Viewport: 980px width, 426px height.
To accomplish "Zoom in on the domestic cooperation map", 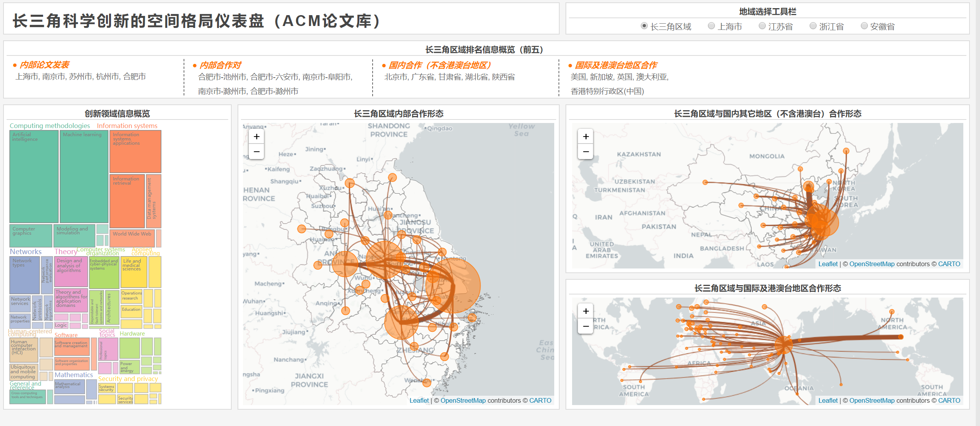I will click(x=586, y=137).
